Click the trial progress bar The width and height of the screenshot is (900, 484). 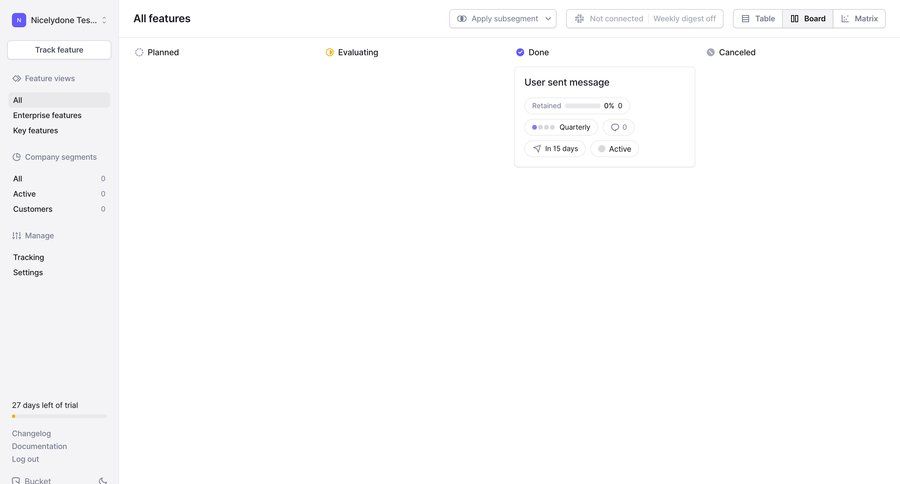[59, 416]
